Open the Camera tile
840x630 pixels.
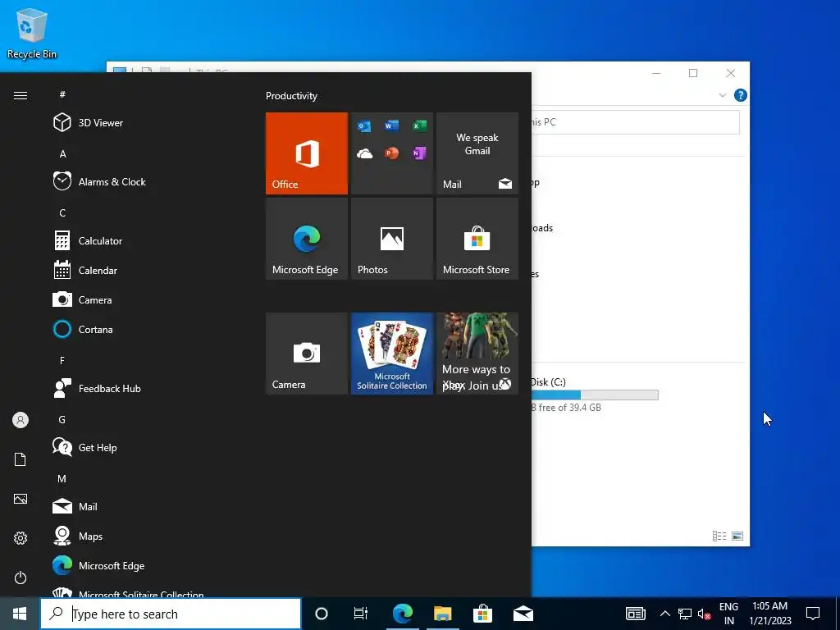coord(307,354)
